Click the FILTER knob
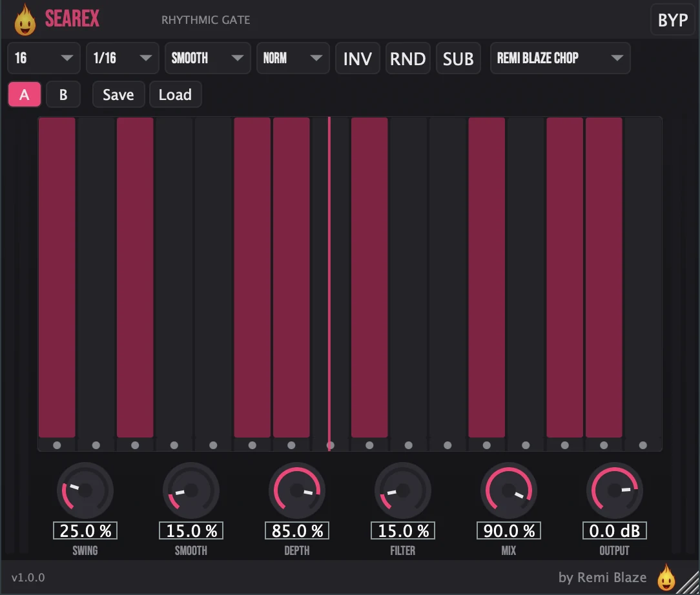 [x=403, y=490]
